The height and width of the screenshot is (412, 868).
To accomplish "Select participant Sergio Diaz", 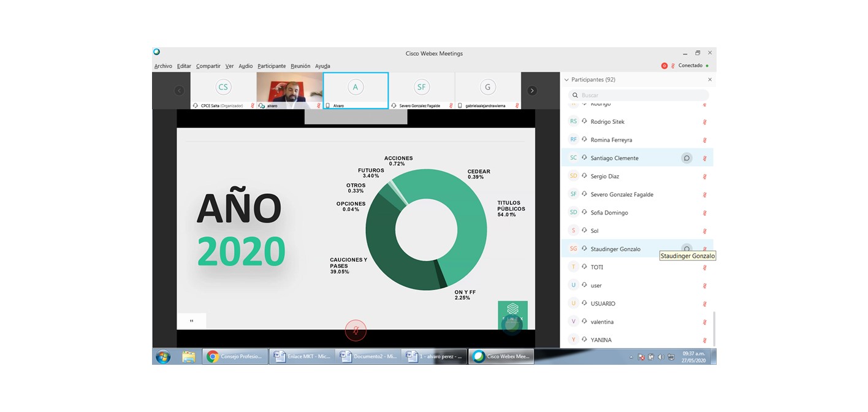I will point(605,177).
